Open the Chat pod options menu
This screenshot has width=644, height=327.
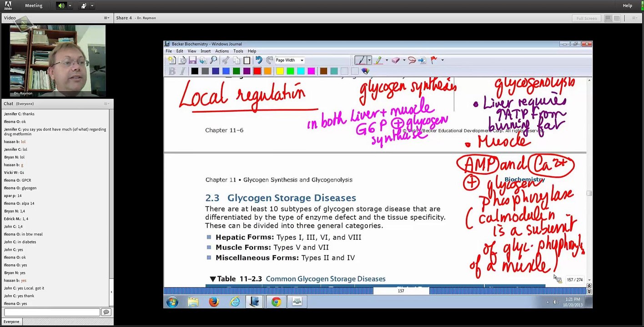(106, 104)
